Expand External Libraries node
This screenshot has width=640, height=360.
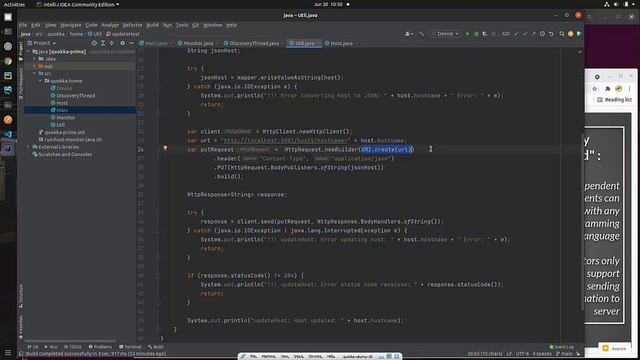tap(29, 147)
